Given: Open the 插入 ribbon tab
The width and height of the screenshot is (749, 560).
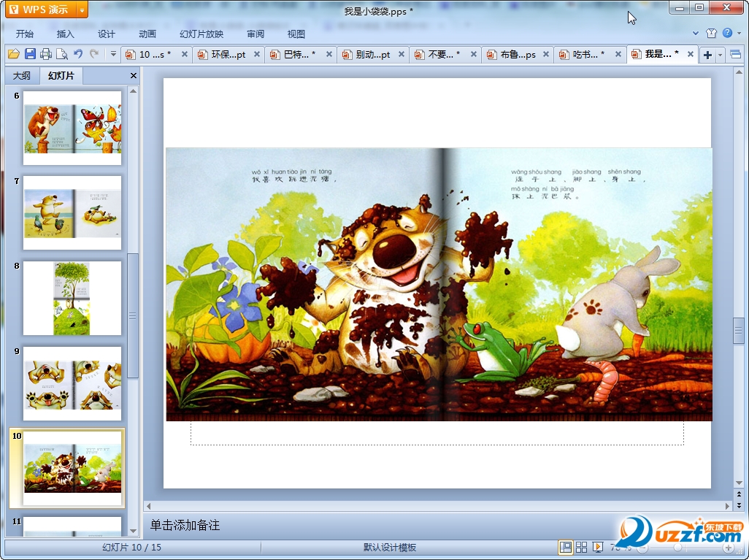Looking at the screenshot, I should pyautogui.click(x=66, y=34).
